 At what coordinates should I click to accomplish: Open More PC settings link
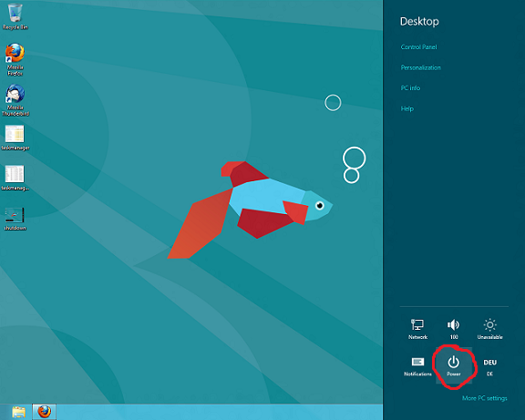click(485, 398)
